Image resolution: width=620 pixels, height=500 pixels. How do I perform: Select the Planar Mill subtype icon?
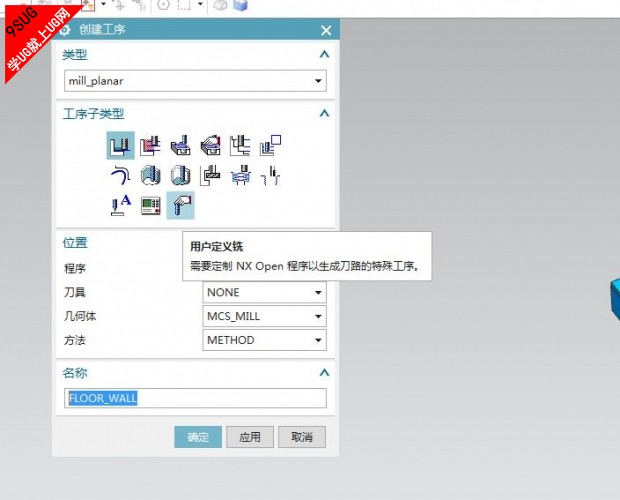240,145
